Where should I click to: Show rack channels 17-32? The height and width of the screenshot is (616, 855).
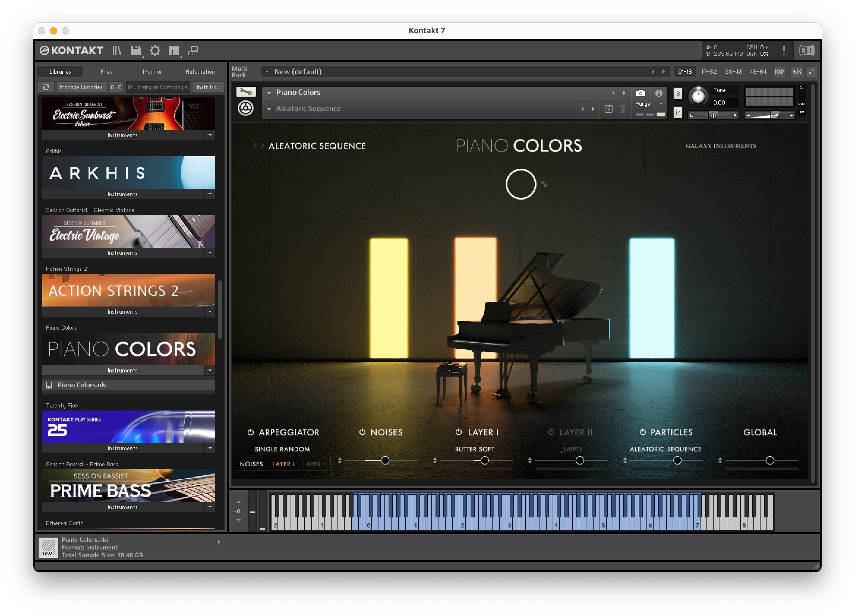(x=709, y=72)
